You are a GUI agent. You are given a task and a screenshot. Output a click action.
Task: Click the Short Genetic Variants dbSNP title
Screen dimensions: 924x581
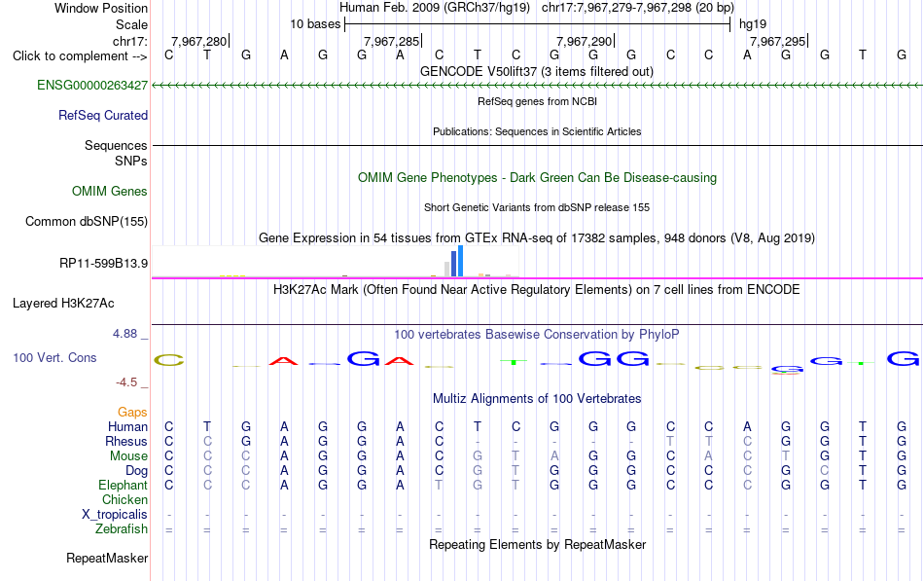[x=537, y=207]
